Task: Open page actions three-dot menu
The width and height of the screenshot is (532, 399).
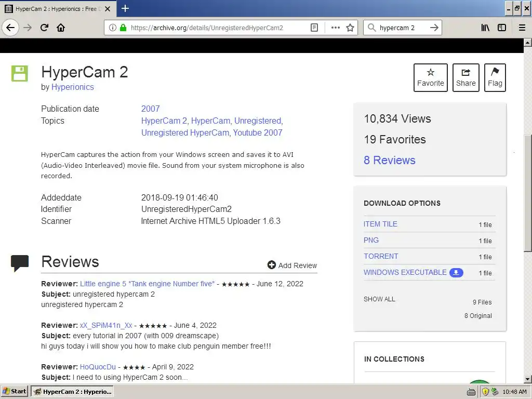Action: pyautogui.click(x=335, y=28)
